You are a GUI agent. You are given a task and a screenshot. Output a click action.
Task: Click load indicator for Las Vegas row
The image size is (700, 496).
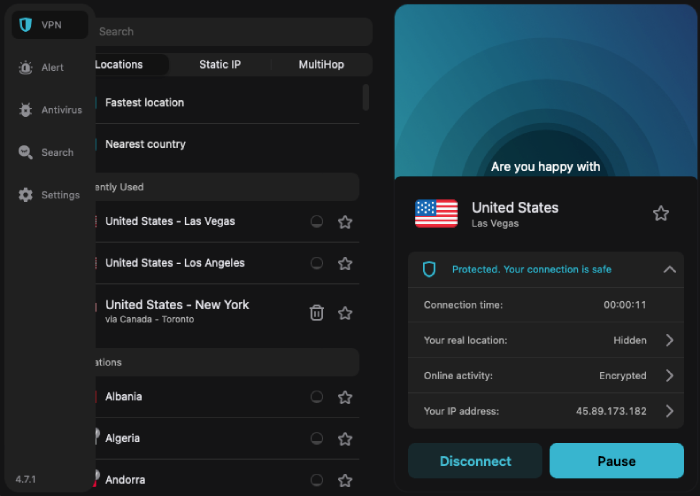317,221
